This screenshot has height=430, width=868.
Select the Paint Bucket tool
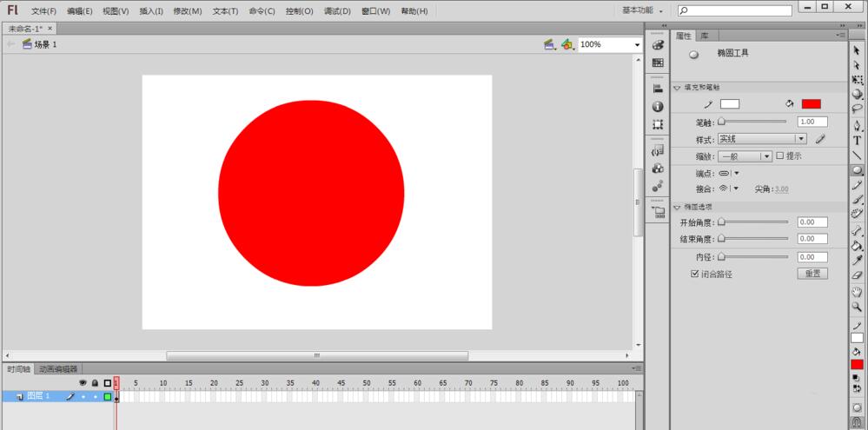click(857, 246)
